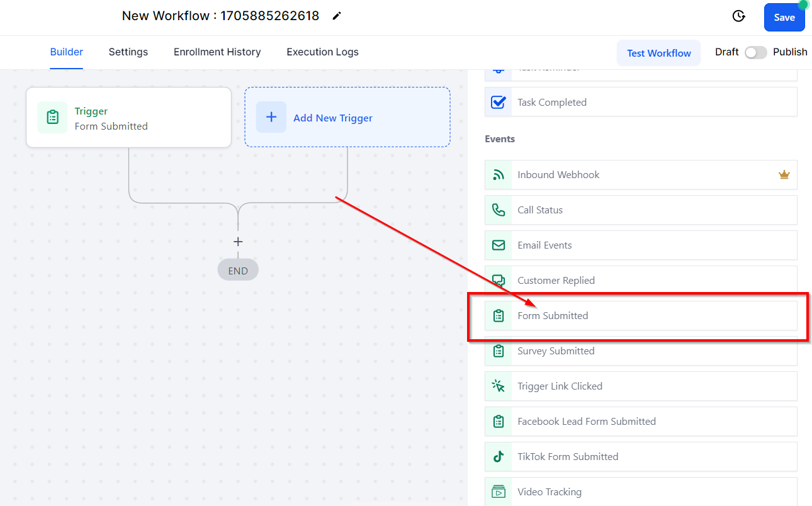Switch to the Settings tab
The width and height of the screenshot is (812, 506).
(x=128, y=52)
